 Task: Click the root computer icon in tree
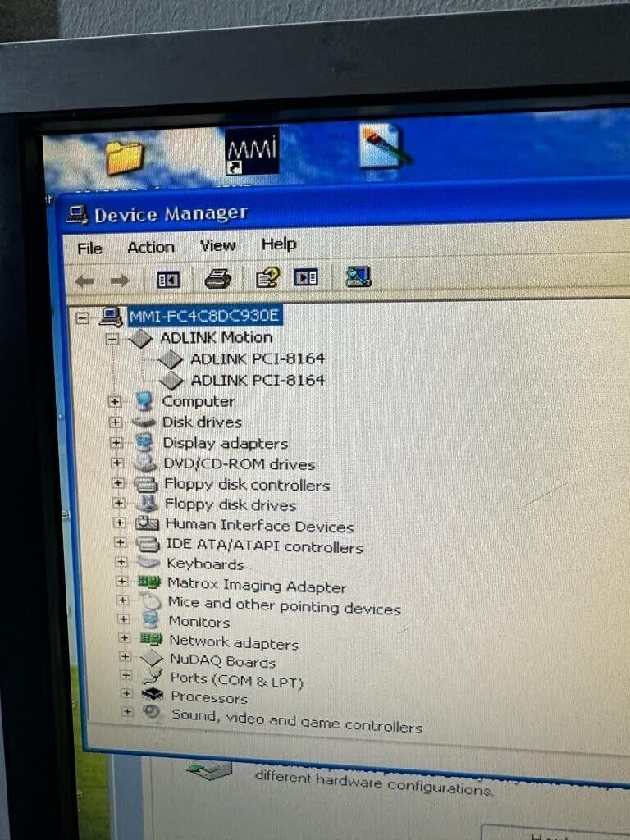[x=111, y=317]
